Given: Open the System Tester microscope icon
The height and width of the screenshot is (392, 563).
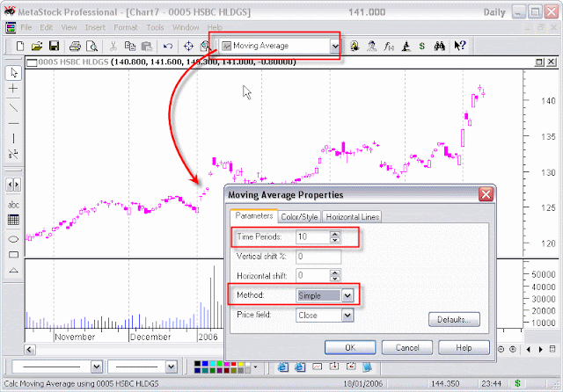Looking at the screenshot, I should (x=406, y=46).
